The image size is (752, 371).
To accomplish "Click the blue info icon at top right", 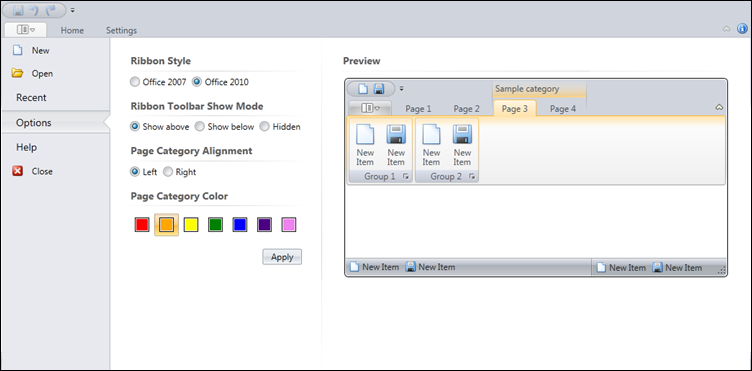I will 742,29.
